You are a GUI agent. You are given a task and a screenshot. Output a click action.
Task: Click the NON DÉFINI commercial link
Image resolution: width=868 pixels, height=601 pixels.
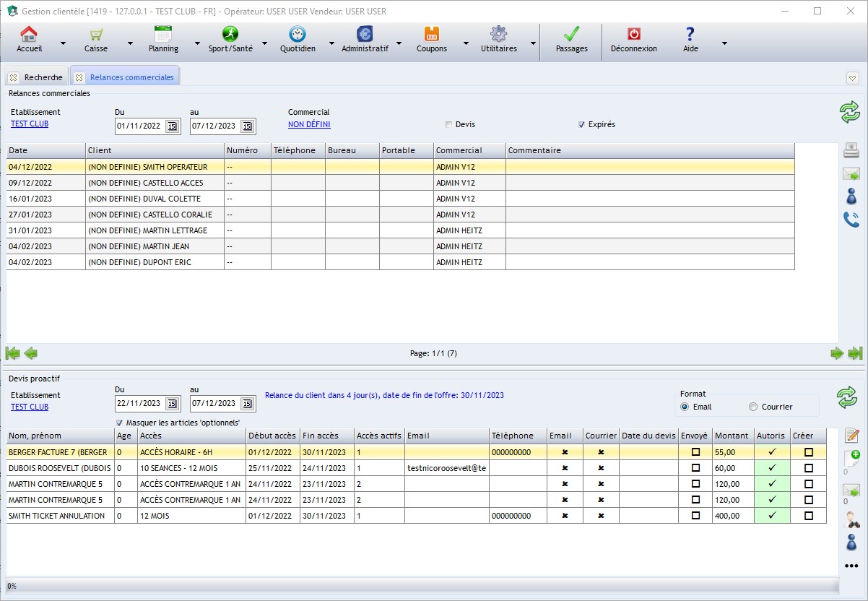pos(309,124)
